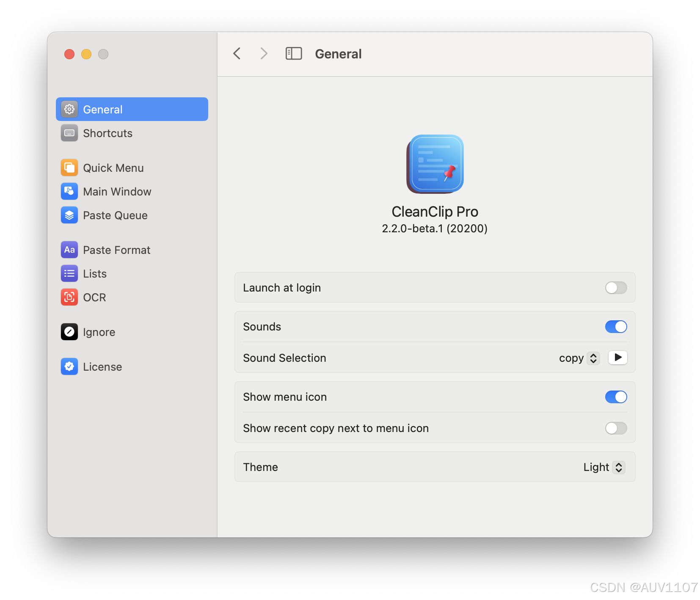The image size is (700, 600).
Task: Open the Theme Light dropdown
Action: [x=604, y=467]
